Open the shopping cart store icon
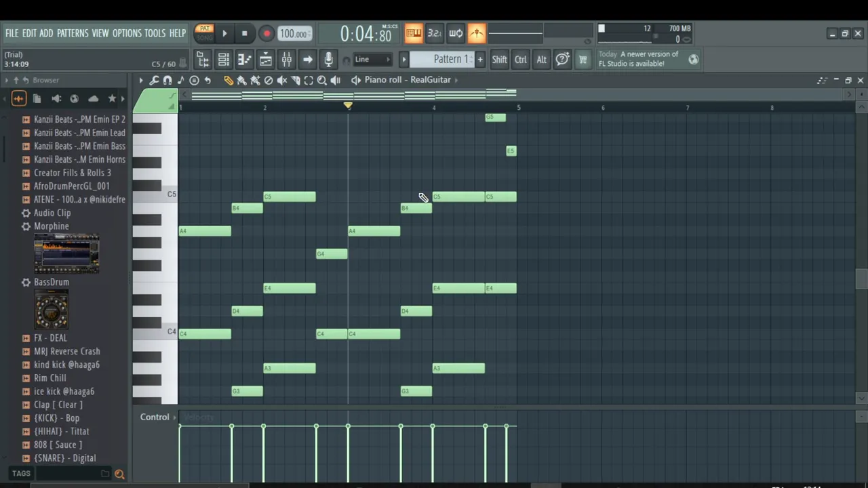The width and height of the screenshot is (868, 488). [x=583, y=60]
